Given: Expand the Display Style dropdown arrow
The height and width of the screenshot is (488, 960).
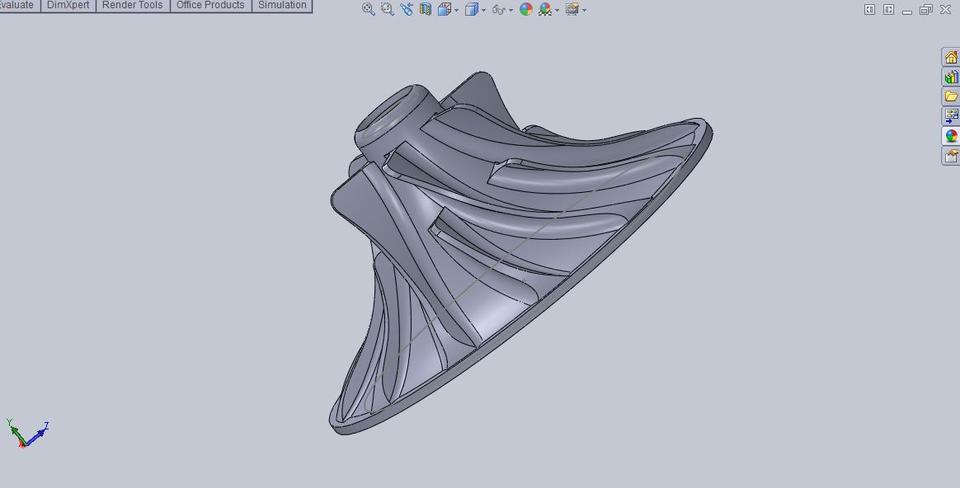Looking at the screenshot, I should coord(484,10).
